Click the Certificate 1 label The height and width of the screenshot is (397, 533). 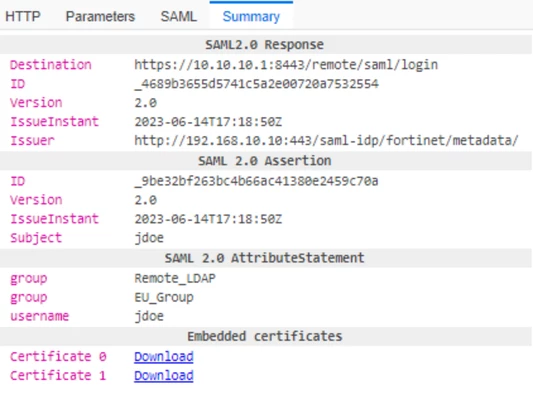coord(58,375)
